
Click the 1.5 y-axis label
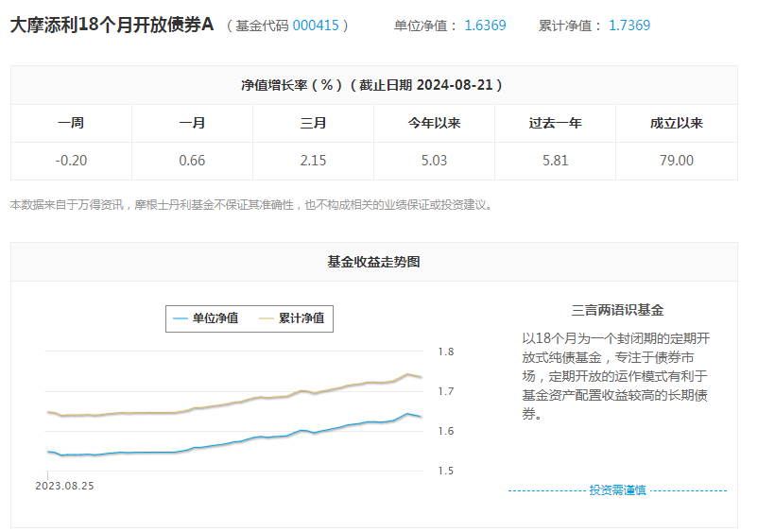pos(446,471)
